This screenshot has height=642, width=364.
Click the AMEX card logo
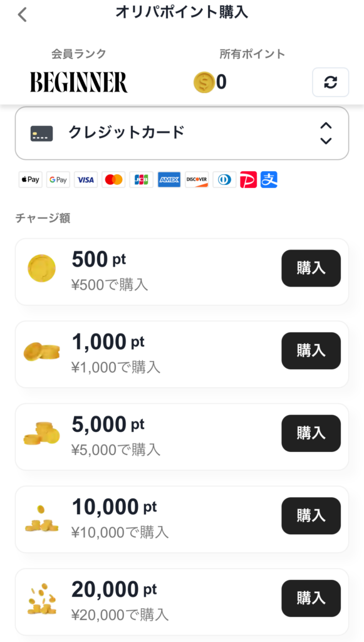[169, 180]
